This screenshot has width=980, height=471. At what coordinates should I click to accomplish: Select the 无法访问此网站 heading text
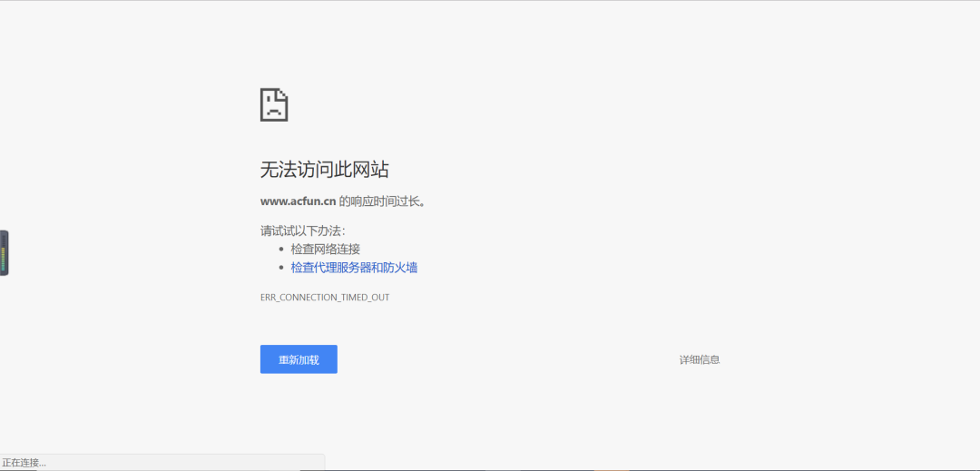tap(324, 170)
